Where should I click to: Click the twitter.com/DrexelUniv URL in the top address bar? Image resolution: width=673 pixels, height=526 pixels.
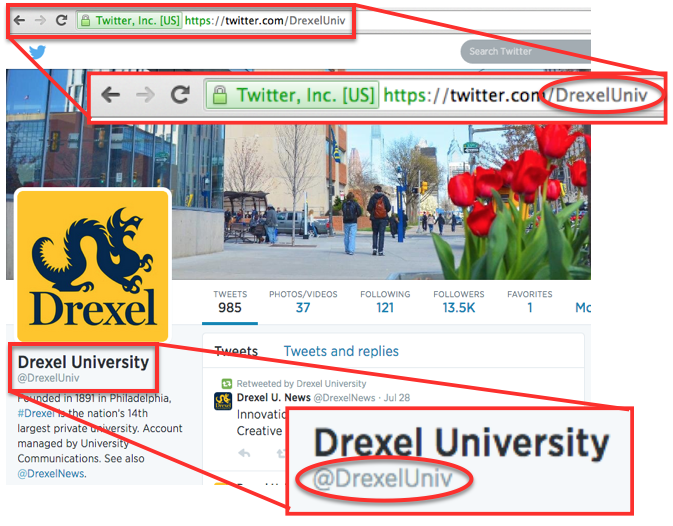coord(265,20)
